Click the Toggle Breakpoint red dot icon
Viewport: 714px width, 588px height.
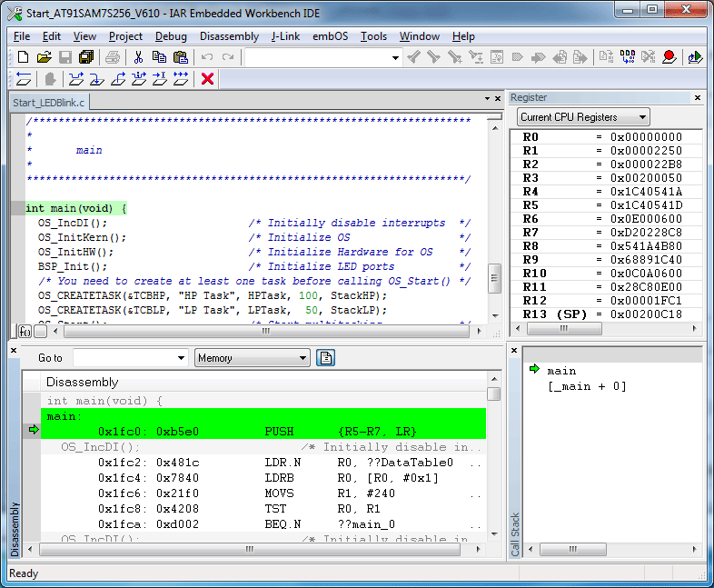pos(669,57)
